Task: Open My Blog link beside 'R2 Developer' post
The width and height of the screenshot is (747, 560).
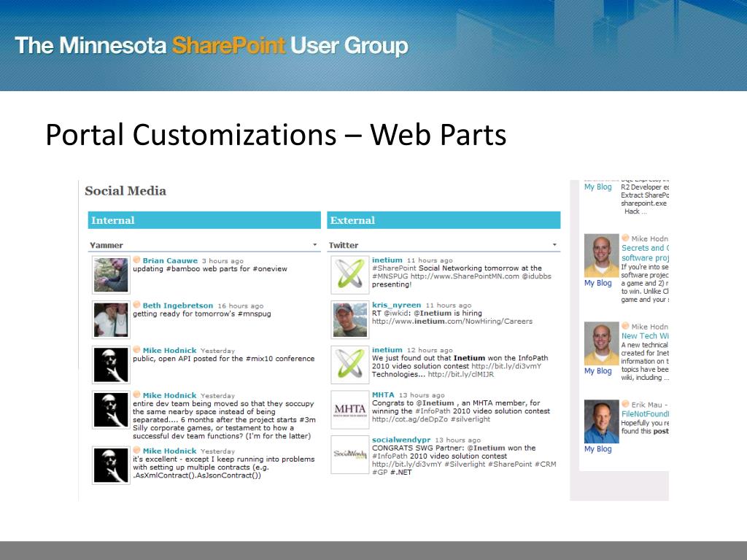Action: pos(598,187)
